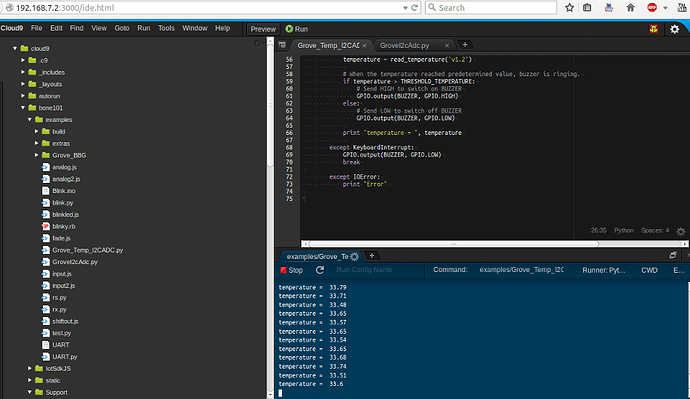Click the Adblock red icon
690x399 pixels.
click(x=652, y=7)
